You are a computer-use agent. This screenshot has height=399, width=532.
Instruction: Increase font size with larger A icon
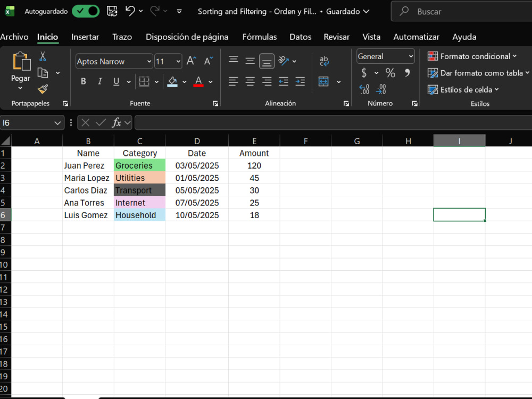coord(191,61)
